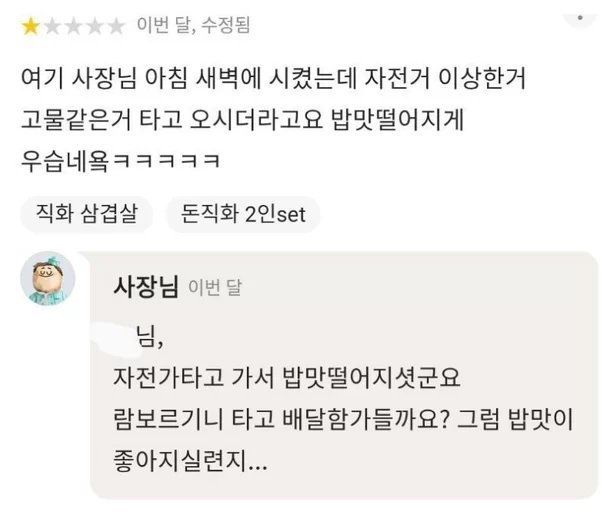Click the fifth gray rating star
Viewport: 610px width, 515px height.
pos(115,27)
